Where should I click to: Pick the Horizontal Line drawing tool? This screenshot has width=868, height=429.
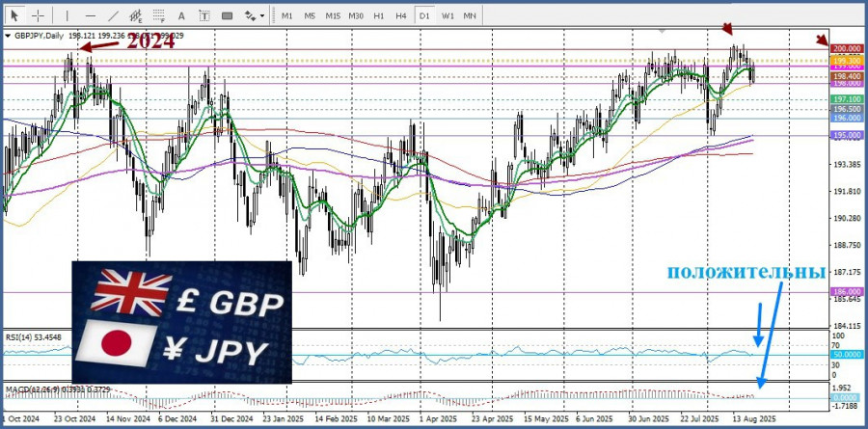click(91, 15)
